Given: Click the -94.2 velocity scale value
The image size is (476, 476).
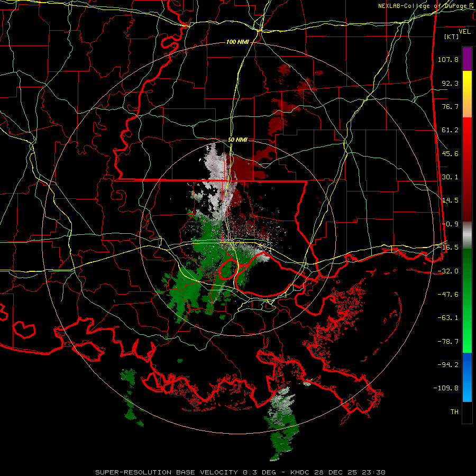Looking at the screenshot, I should point(448,365).
